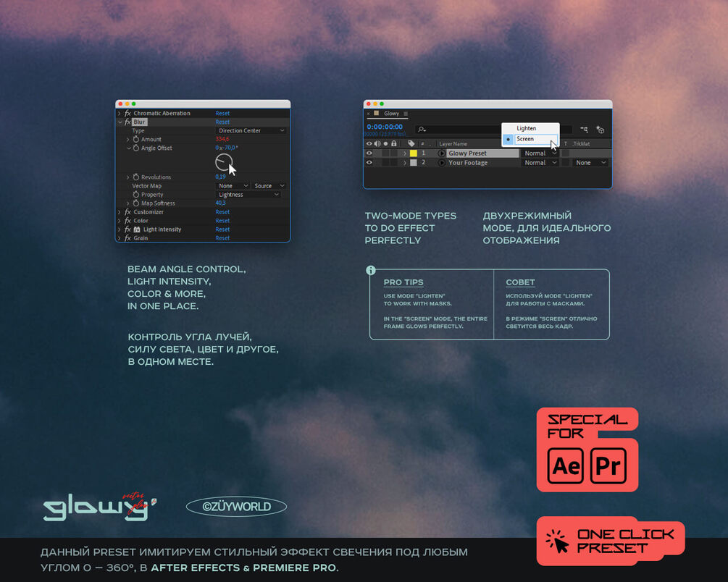Click the Solo column header dot icon
This screenshot has height=582, width=728.
pyautogui.click(x=385, y=144)
